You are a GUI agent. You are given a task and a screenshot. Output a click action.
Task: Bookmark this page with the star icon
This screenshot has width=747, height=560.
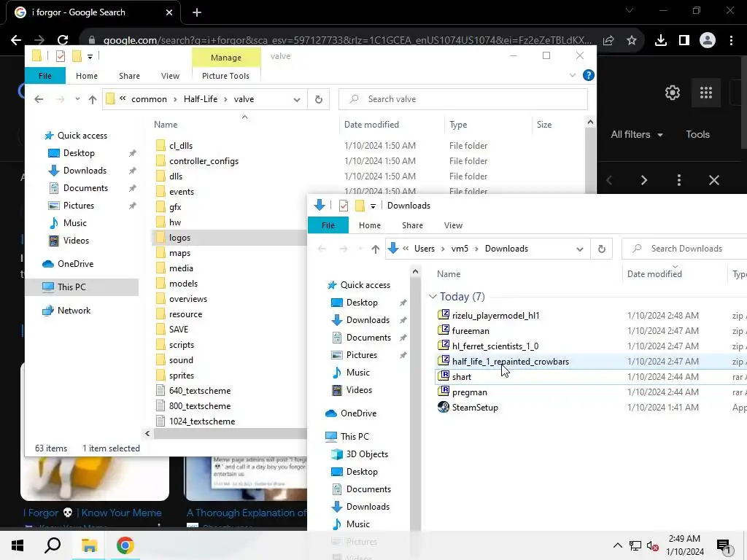632,41
